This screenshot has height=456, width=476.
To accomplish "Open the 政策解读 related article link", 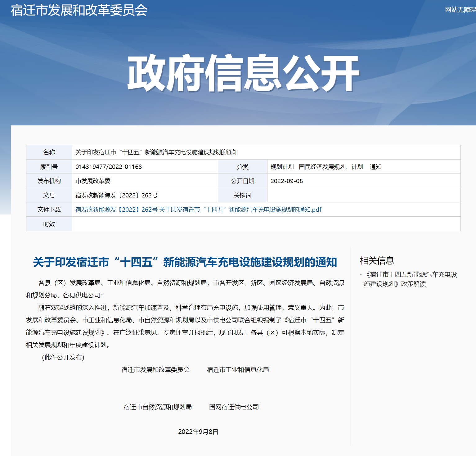I will click(410, 279).
